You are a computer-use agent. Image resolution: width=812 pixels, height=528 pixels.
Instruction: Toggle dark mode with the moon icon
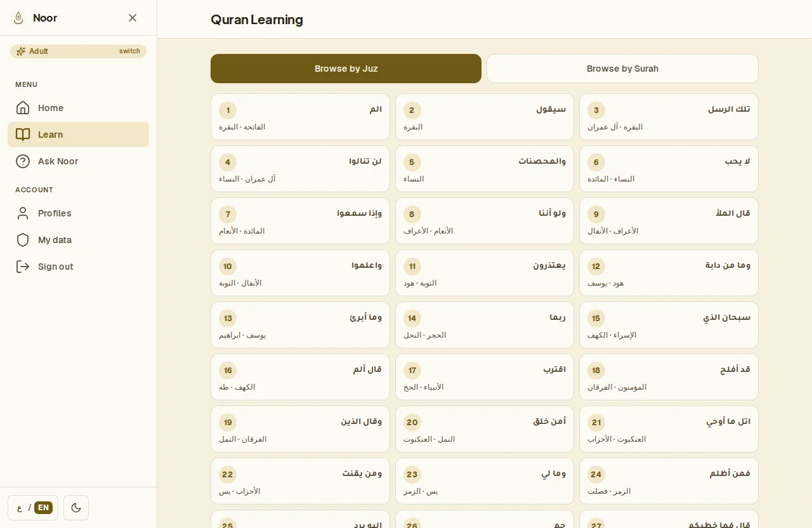[76, 508]
